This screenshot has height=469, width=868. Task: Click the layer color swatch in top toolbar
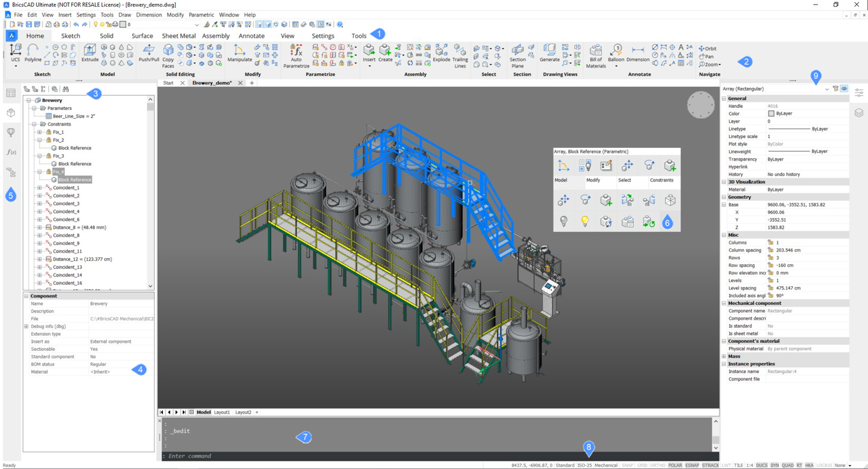tap(123, 25)
